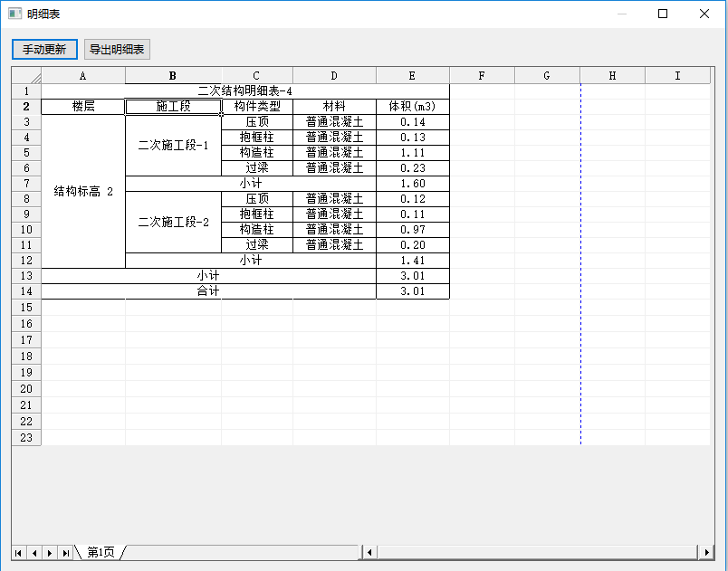Image resolution: width=728 pixels, height=571 pixels.
Task: Click the 二次施工段-1 cell
Action: (x=173, y=145)
